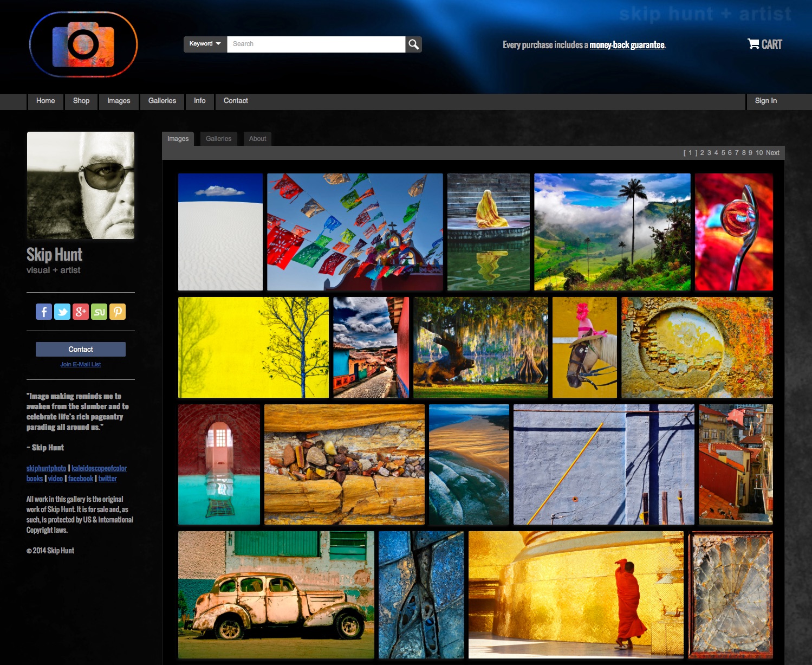The height and width of the screenshot is (665, 812).
Task: Click into the Search input field
Action: [x=316, y=44]
